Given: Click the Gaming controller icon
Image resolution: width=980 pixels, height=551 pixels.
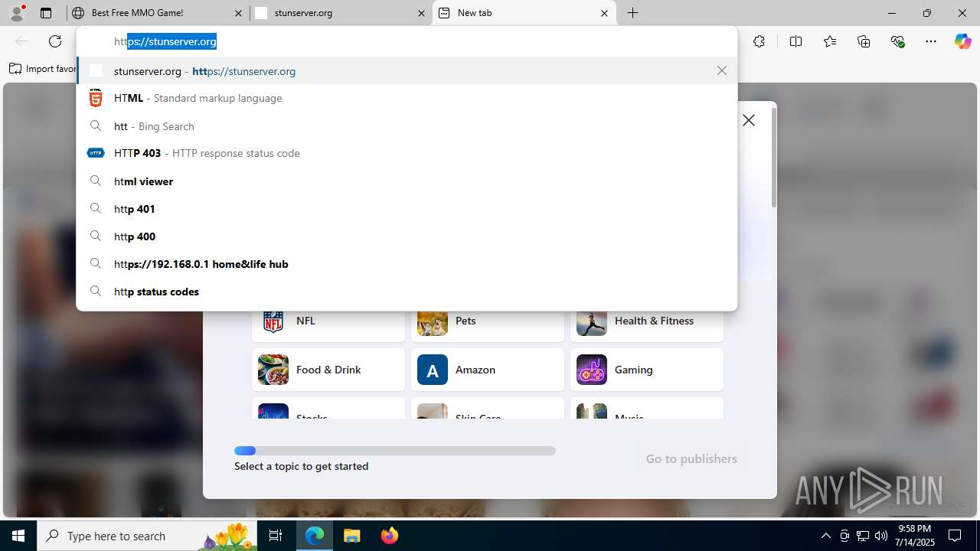Looking at the screenshot, I should (x=592, y=370).
